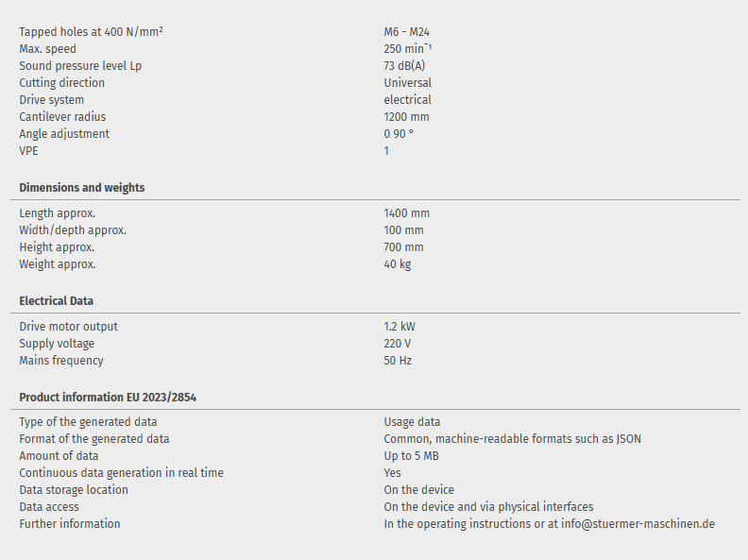This screenshot has width=748, height=560.
Task: Select the 1200 mm cantilever radius value
Action: tap(406, 117)
